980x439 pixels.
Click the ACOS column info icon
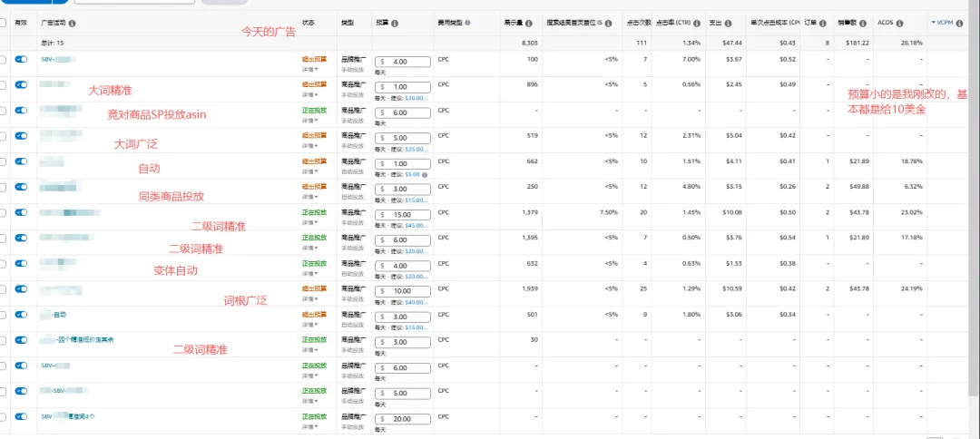click(899, 24)
